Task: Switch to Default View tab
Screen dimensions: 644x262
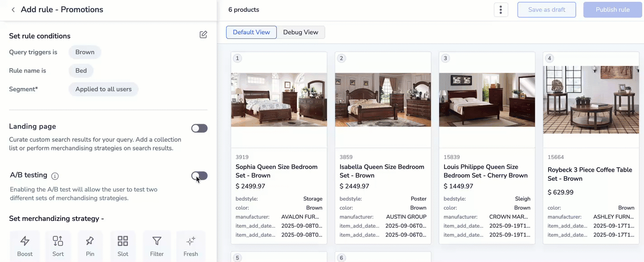Action: point(251,32)
